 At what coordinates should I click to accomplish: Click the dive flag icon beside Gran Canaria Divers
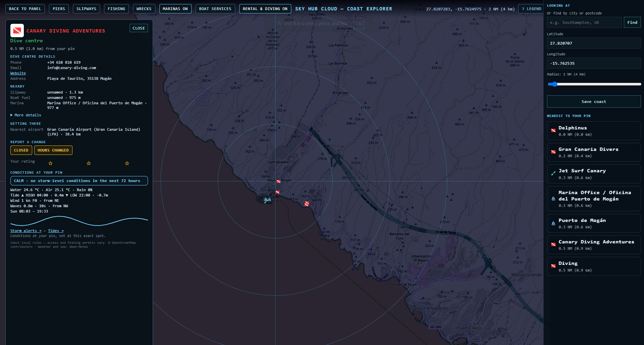553,152
